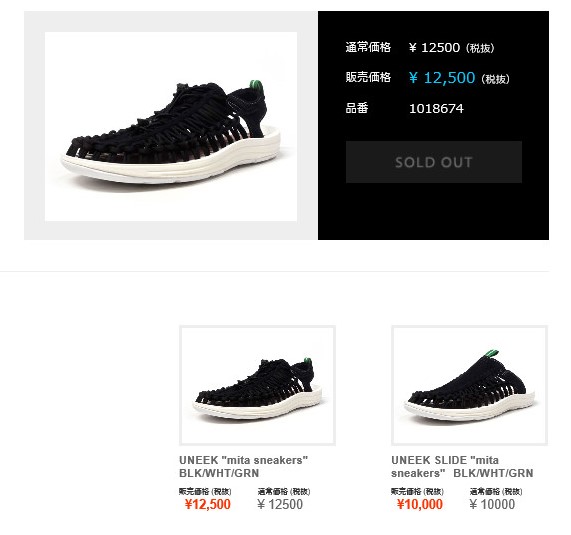Click 販売価格 (税抜) label under UNEEK sandal

tap(205, 492)
